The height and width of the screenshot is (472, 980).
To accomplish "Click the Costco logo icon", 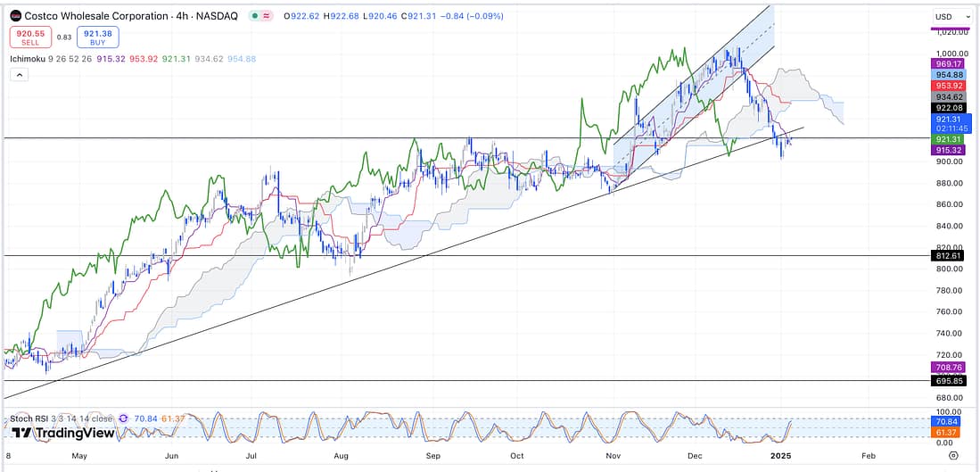I will point(15,16).
